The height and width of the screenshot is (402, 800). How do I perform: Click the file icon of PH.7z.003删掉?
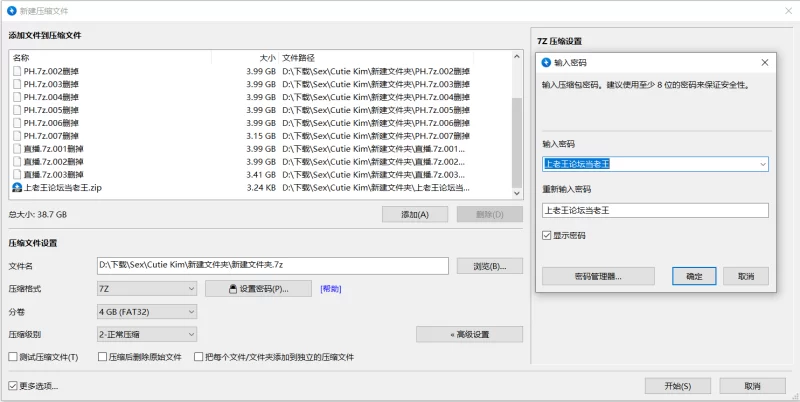pyautogui.click(x=17, y=84)
